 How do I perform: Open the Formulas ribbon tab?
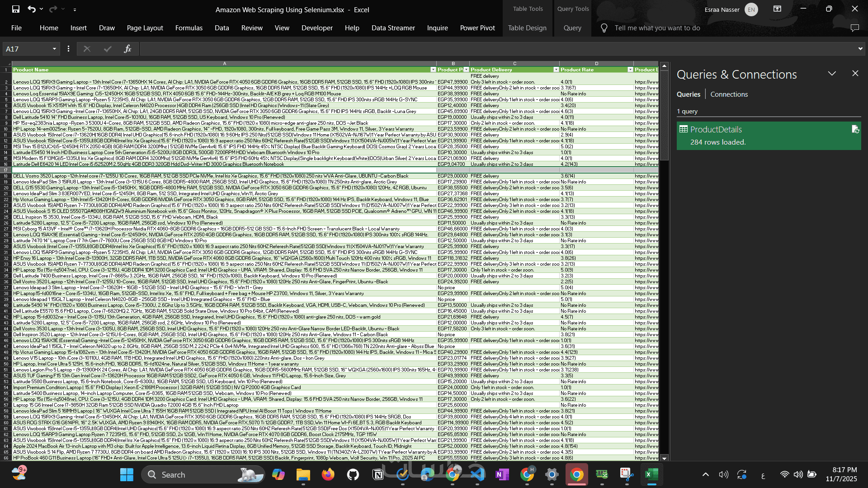(x=189, y=28)
